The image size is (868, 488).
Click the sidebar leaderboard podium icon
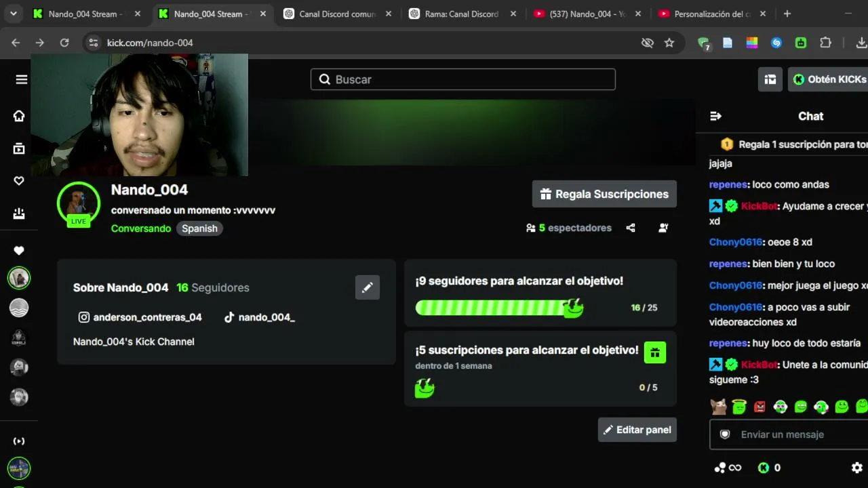19,213
